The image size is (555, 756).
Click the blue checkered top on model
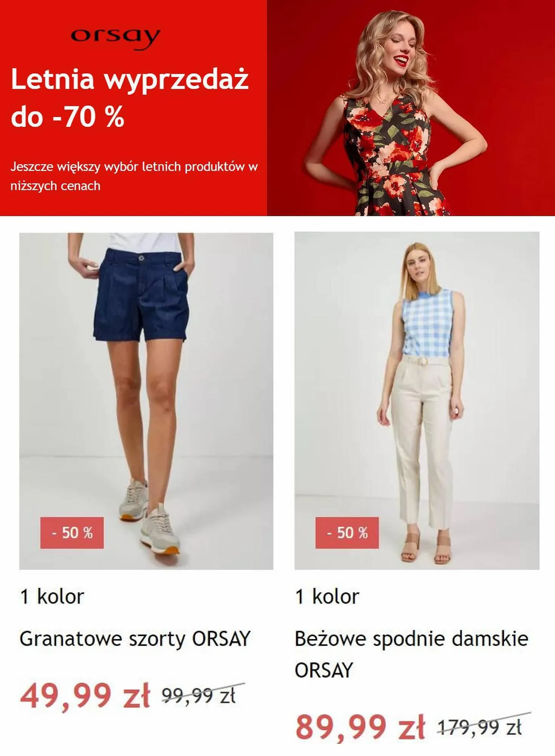(427, 323)
